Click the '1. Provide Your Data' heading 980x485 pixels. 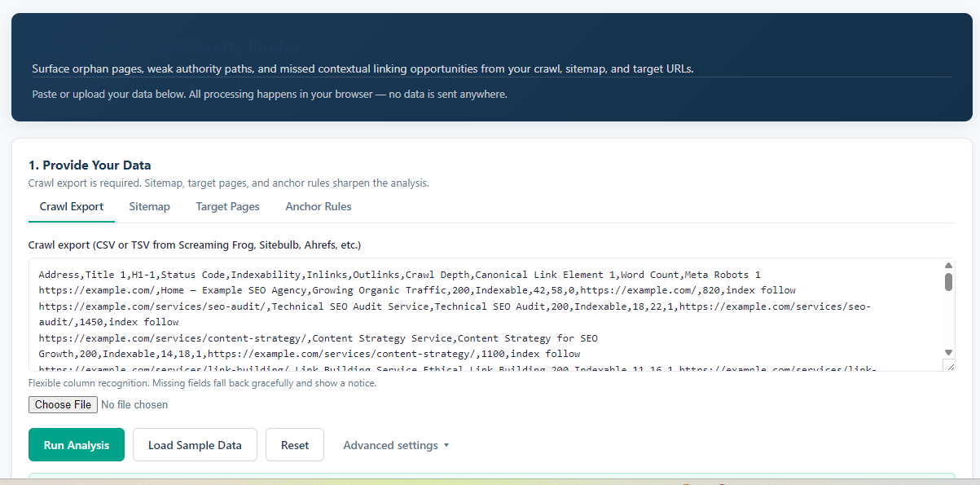point(90,165)
